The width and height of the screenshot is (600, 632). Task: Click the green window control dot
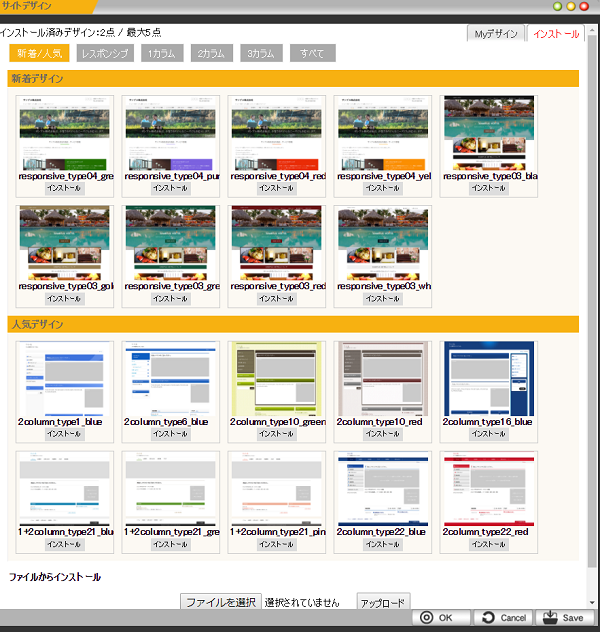(x=558, y=6)
